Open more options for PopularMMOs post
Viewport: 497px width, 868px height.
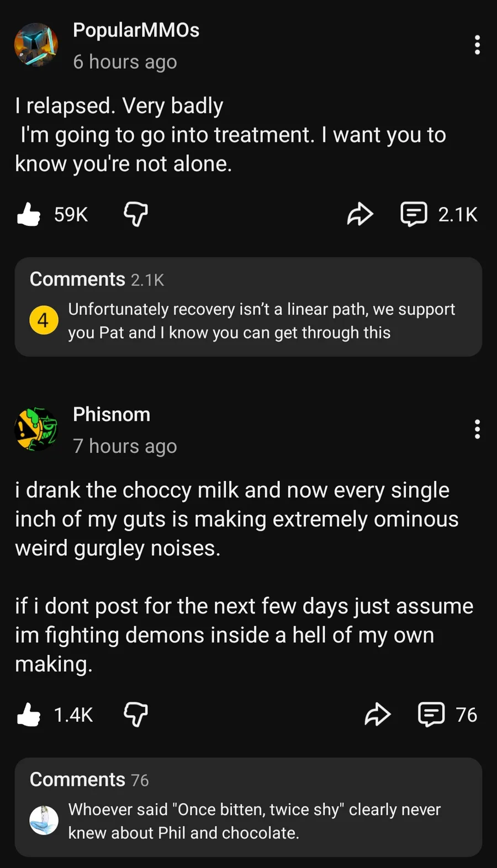tap(477, 45)
